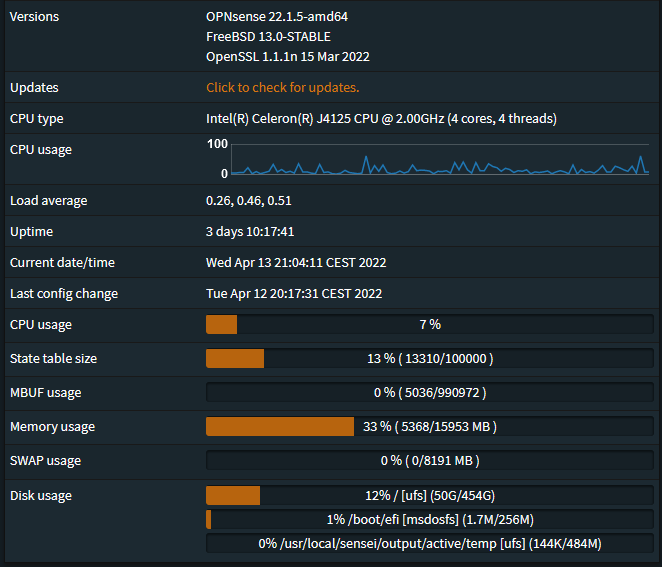662x567 pixels.
Task: Click the Memory usage 33 % bar
Action: pyautogui.click(x=429, y=427)
